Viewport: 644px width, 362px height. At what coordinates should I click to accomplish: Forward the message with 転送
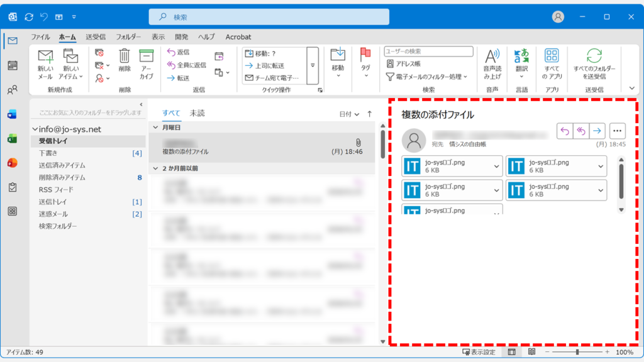pos(179,77)
